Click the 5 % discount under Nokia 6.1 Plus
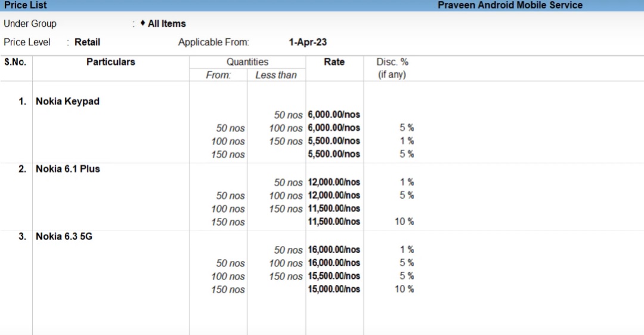The width and height of the screenshot is (644, 335). tap(407, 195)
